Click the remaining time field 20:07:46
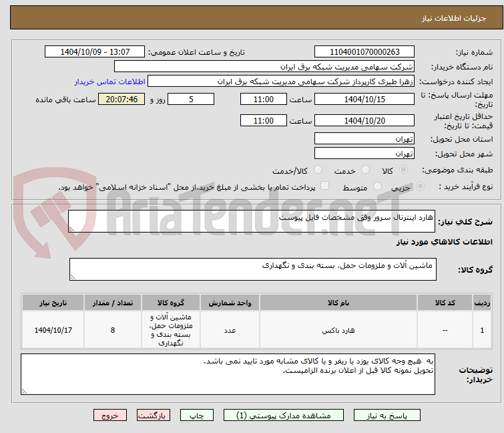The height and width of the screenshot is (433, 504). [x=121, y=99]
